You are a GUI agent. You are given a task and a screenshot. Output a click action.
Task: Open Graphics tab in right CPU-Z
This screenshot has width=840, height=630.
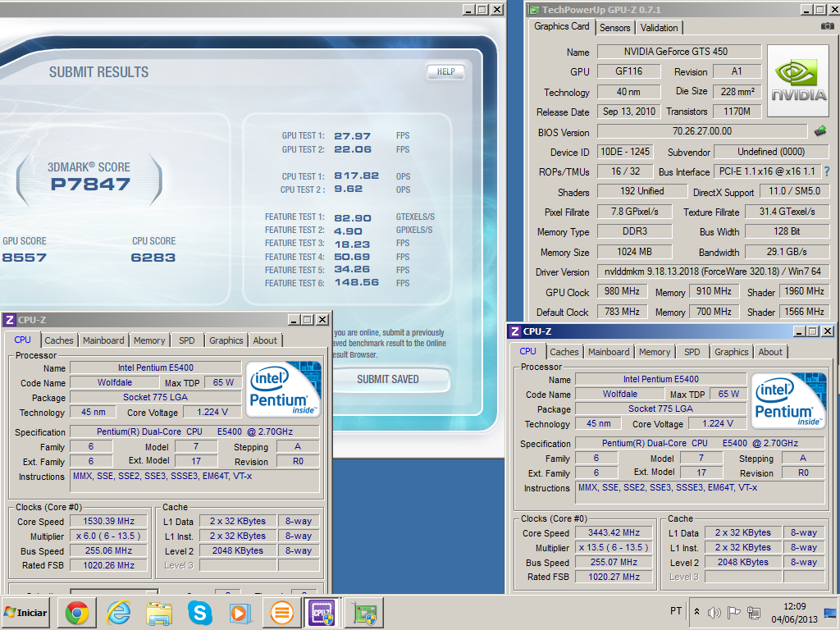(731, 352)
